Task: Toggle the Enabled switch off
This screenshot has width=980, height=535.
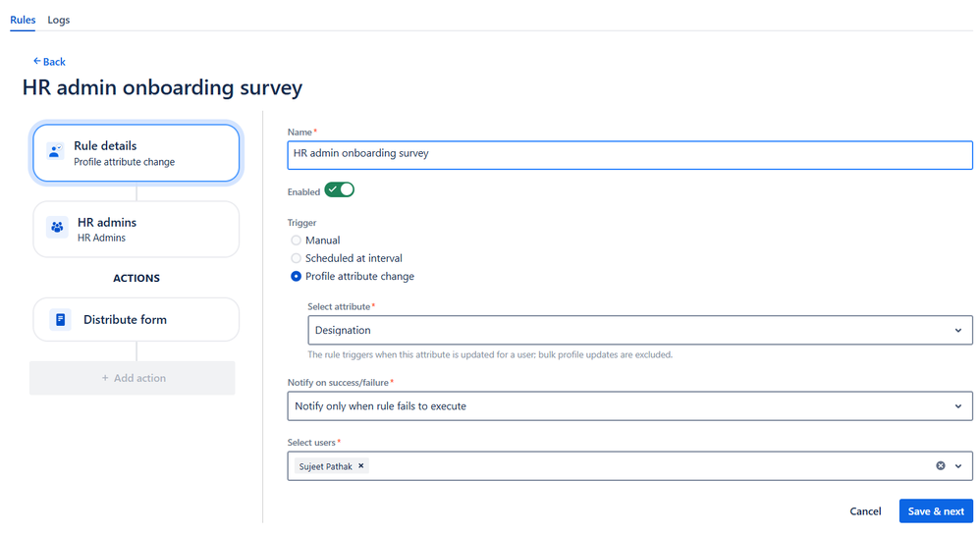Action: [x=339, y=189]
